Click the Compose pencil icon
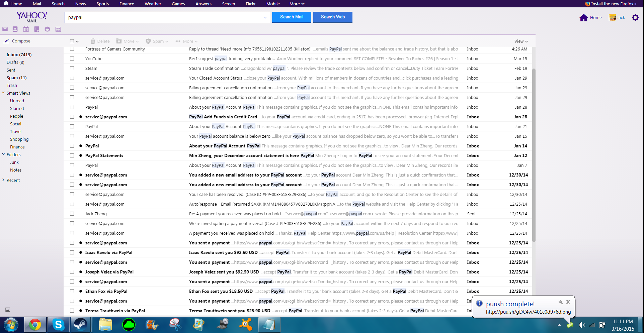The height and width of the screenshot is (333, 644). 6,41
